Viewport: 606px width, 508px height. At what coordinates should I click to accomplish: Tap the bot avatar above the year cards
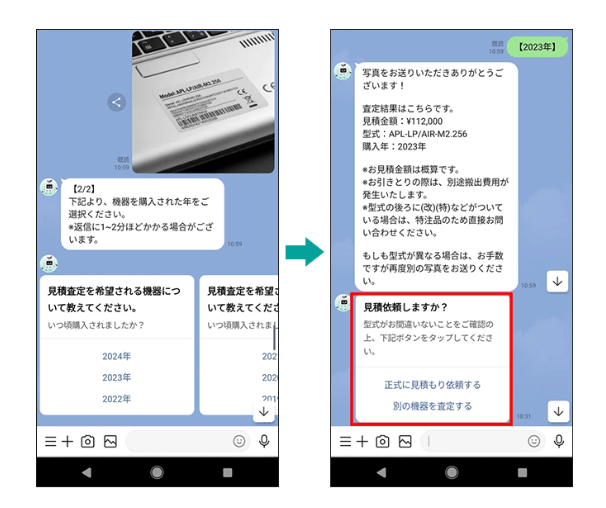[49, 264]
